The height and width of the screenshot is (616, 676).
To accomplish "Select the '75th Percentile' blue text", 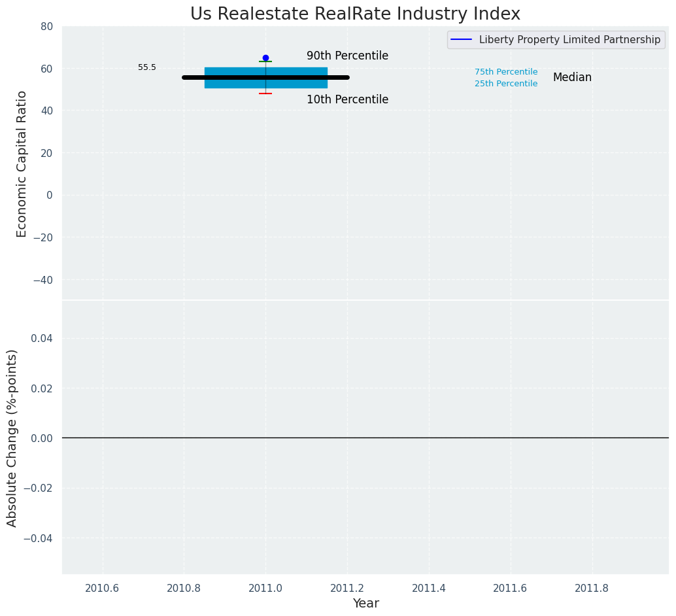I will point(506,72).
